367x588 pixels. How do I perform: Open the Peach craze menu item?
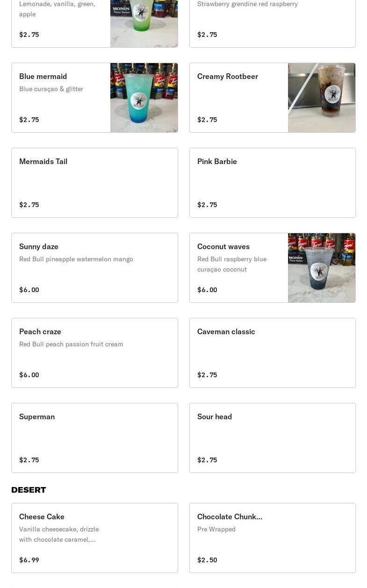(x=94, y=353)
